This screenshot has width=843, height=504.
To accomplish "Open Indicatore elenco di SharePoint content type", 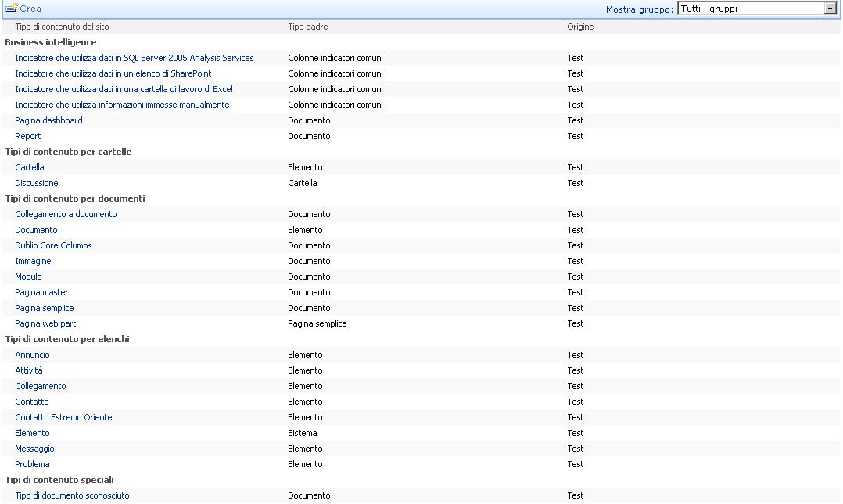I will point(113,73).
